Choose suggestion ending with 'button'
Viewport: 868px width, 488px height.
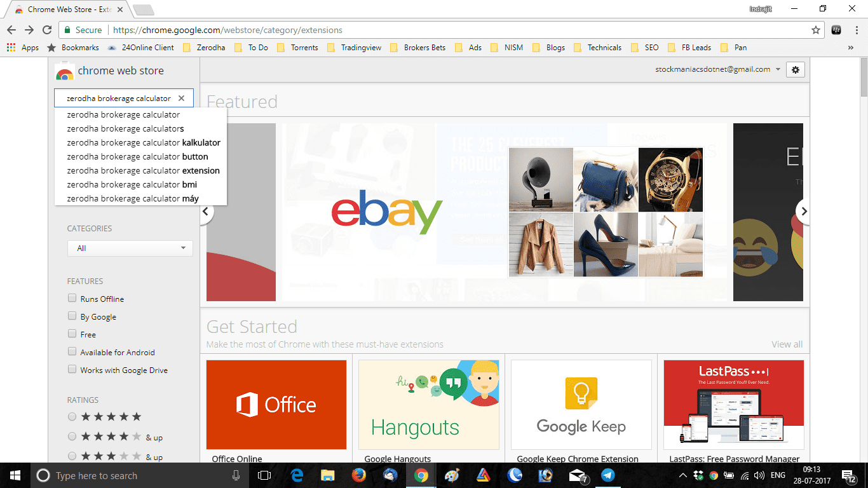pos(140,156)
